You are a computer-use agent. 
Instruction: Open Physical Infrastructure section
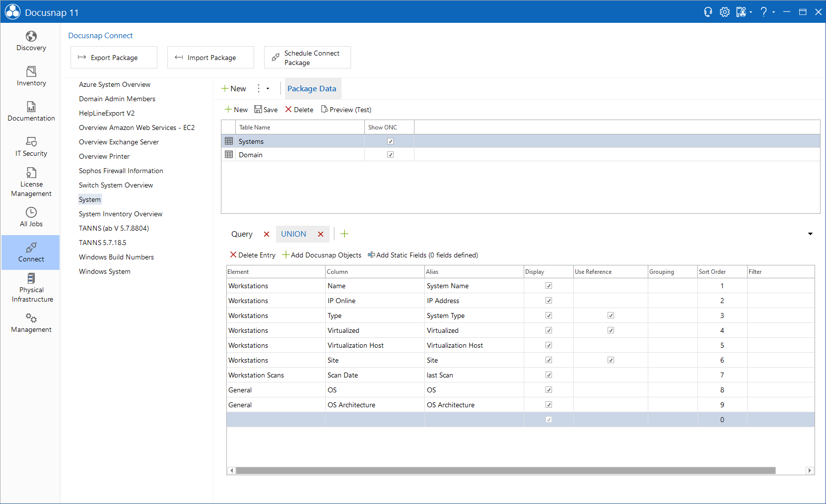(x=31, y=288)
